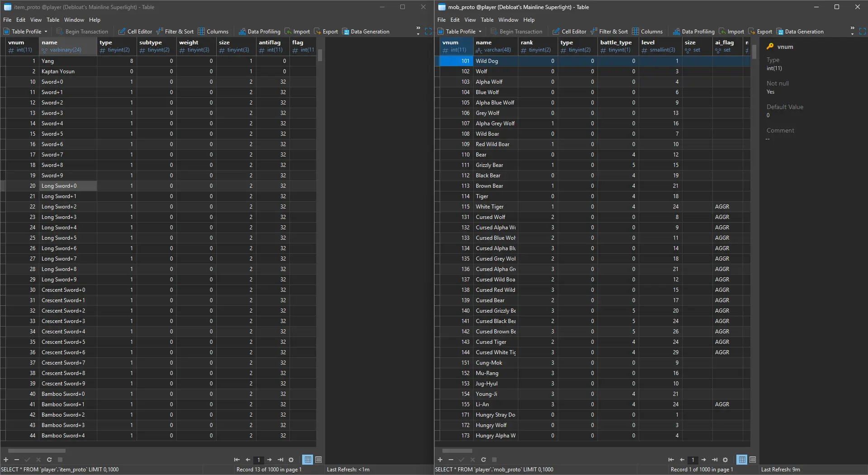Image resolution: width=868 pixels, height=475 pixels.
Task: Show more toolbar items in mob_proto window
Action: [852, 31]
